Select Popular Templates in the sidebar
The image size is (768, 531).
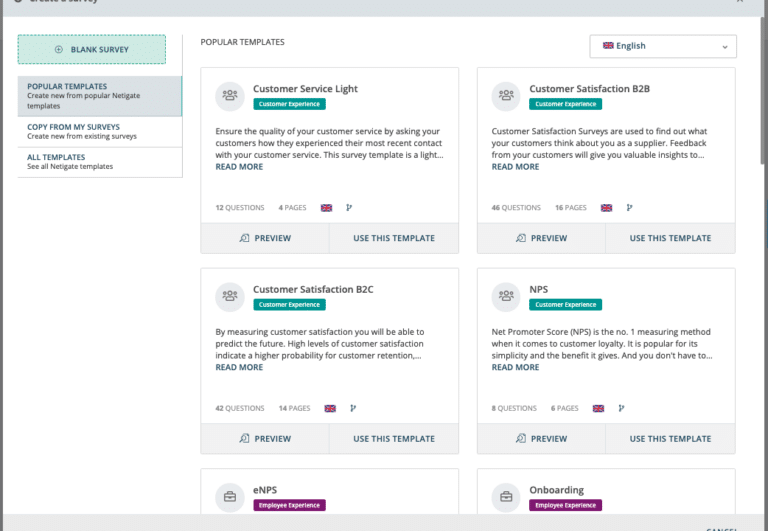point(99,96)
